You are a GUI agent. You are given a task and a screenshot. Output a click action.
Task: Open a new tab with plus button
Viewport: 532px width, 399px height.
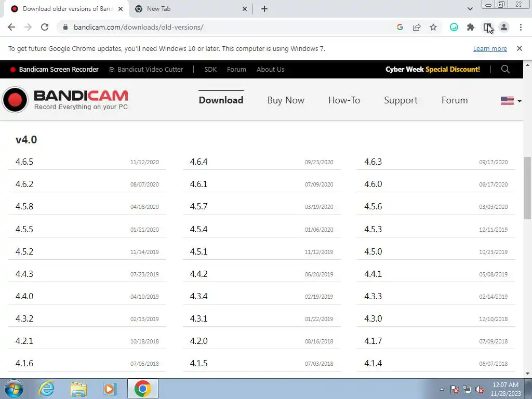[264, 9]
